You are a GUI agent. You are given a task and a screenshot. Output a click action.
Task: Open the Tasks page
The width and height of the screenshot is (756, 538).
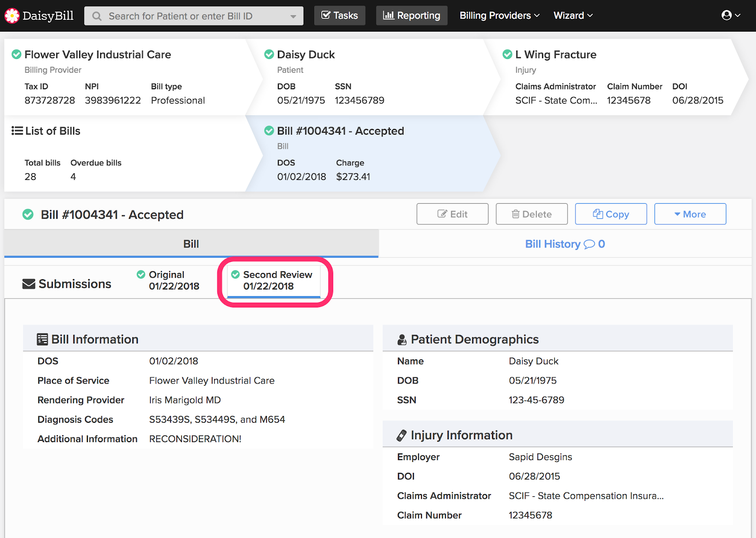(340, 16)
